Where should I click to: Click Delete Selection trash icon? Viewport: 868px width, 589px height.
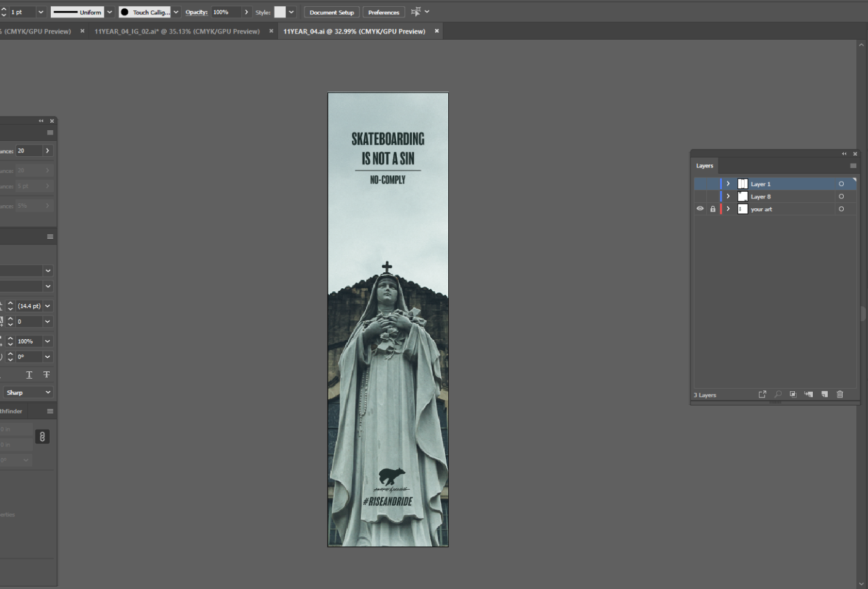[x=840, y=394]
